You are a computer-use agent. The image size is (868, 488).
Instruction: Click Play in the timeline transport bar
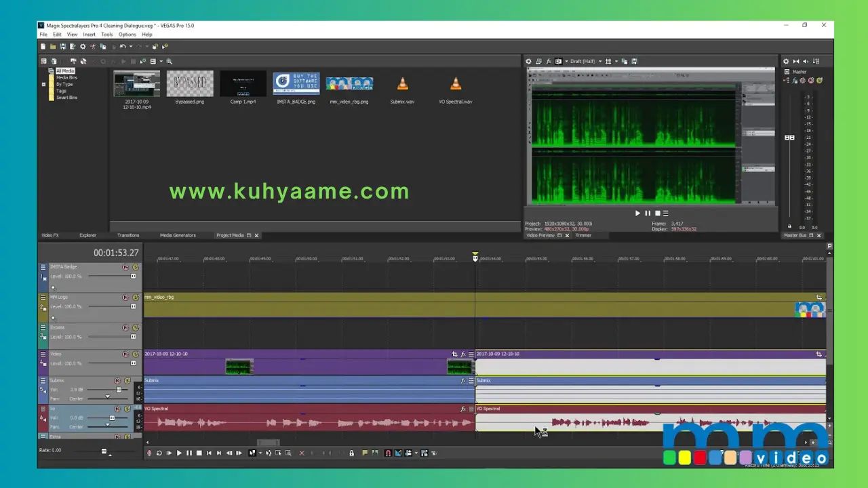(179, 453)
